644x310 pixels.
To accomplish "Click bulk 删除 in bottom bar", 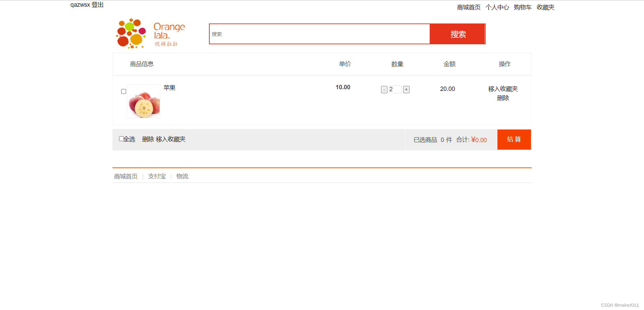I will tap(148, 139).
